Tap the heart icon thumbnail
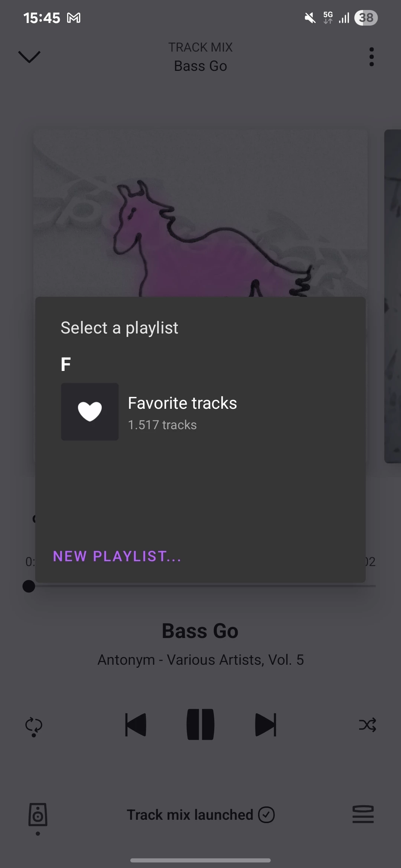The image size is (401, 868). click(90, 412)
